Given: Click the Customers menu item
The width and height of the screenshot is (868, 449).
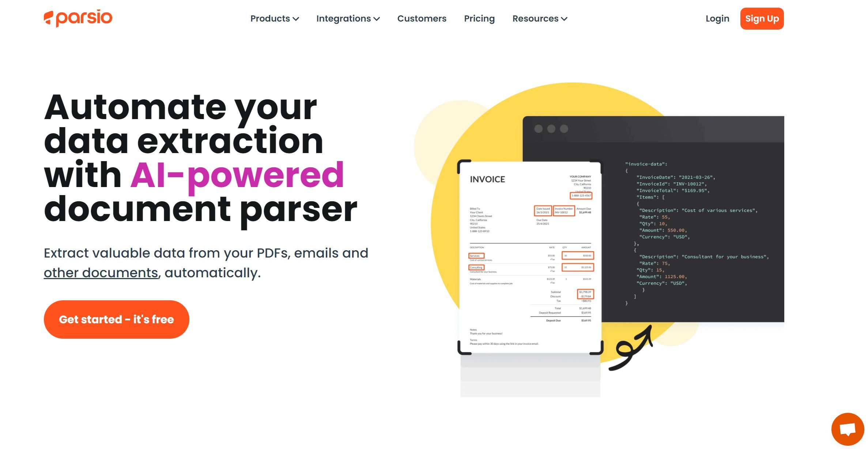Looking at the screenshot, I should pos(422,18).
